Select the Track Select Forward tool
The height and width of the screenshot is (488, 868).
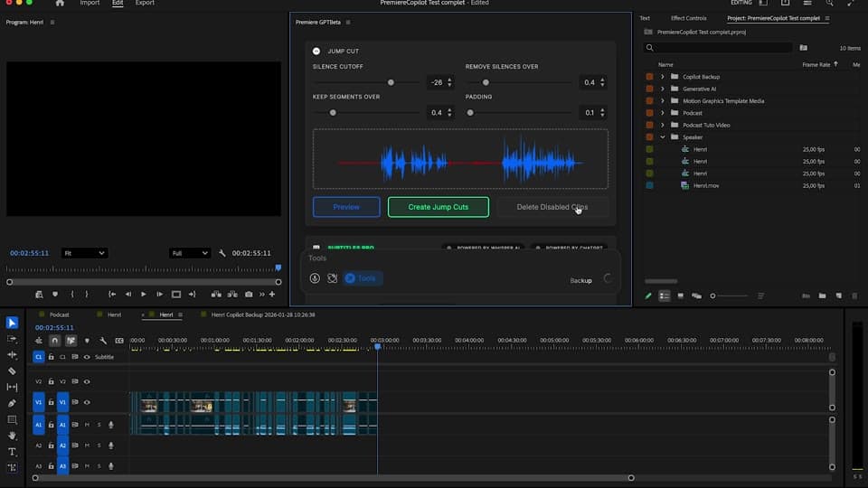(x=12, y=339)
